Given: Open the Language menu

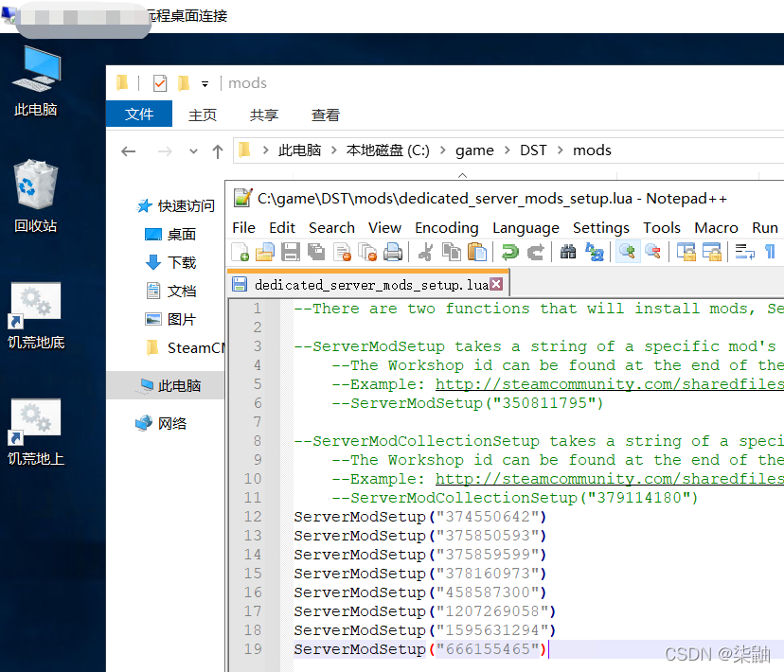Looking at the screenshot, I should (526, 228).
